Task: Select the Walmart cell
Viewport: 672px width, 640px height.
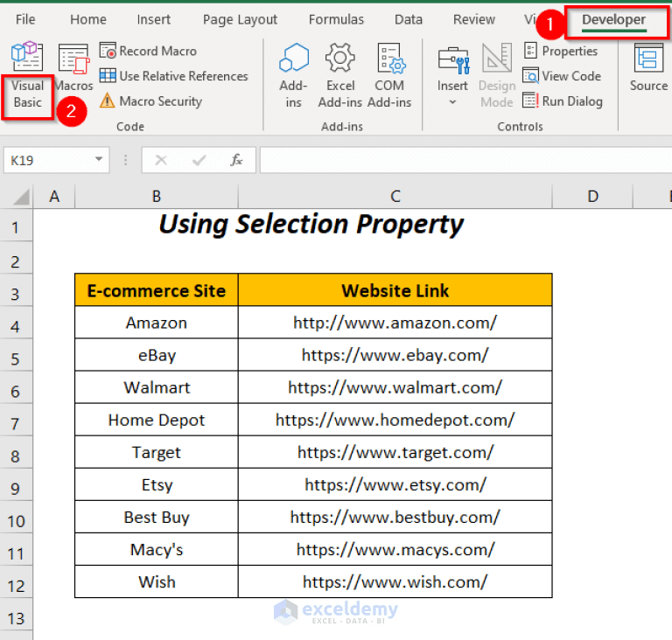Action: point(157,387)
